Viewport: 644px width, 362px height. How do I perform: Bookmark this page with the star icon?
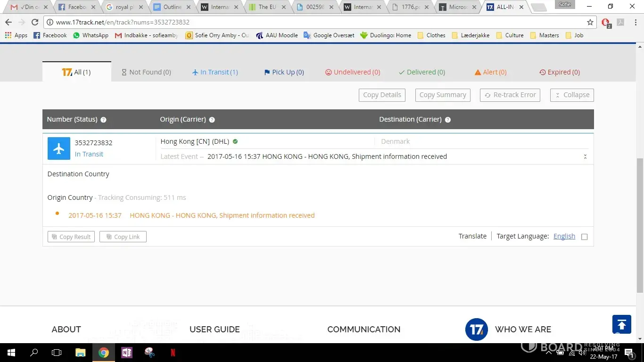pyautogui.click(x=590, y=22)
